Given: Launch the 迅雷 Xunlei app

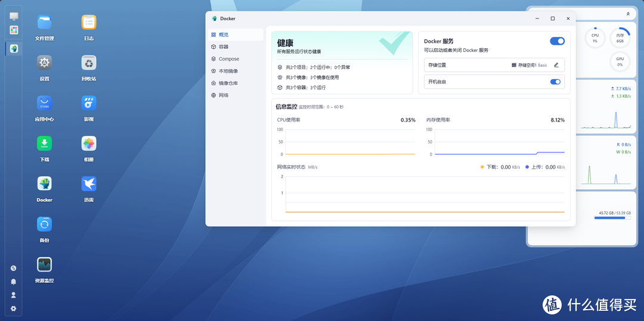Looking at the screenshot, I should pyautogui.click(x=89, y=183).
